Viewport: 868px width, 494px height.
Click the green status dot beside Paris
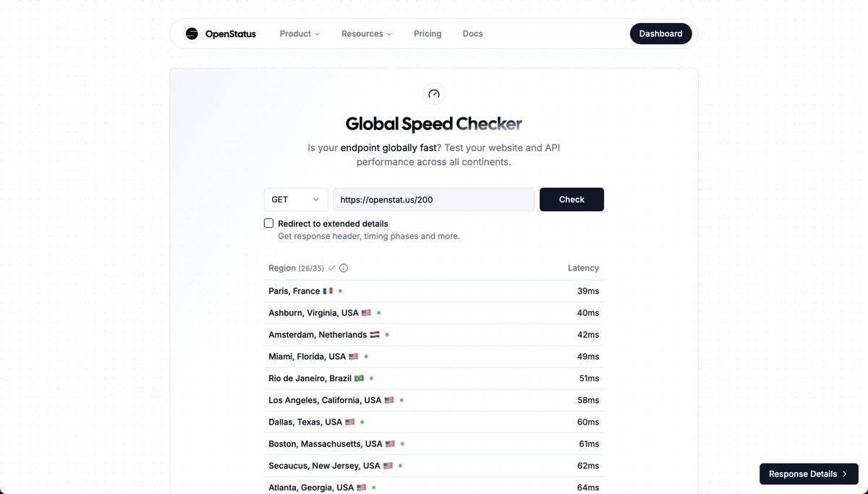point(340,291)
